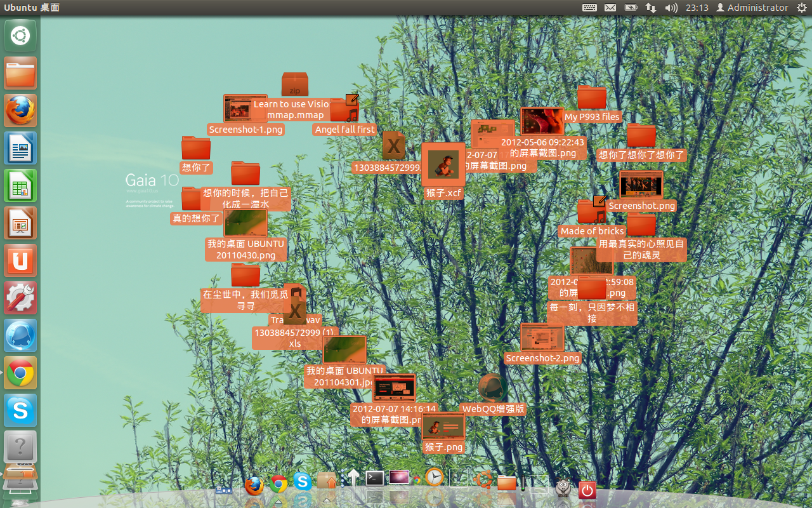Launch the blue QQ penguin app in launcher

coord(20,335)
